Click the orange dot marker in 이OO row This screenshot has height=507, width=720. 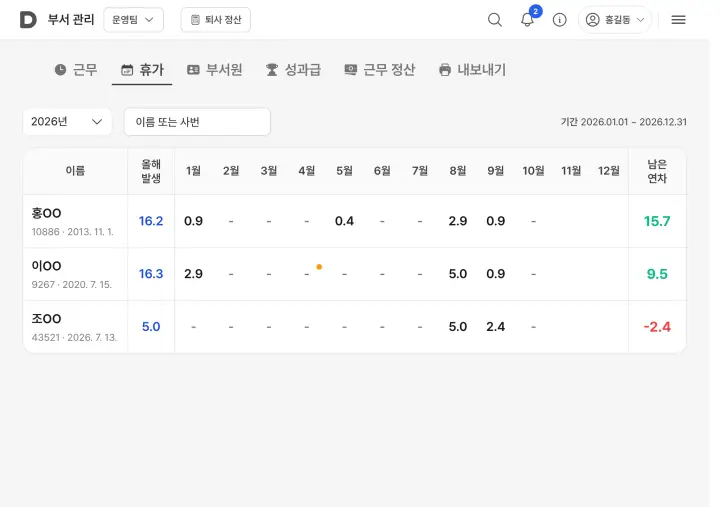[319, 267]
